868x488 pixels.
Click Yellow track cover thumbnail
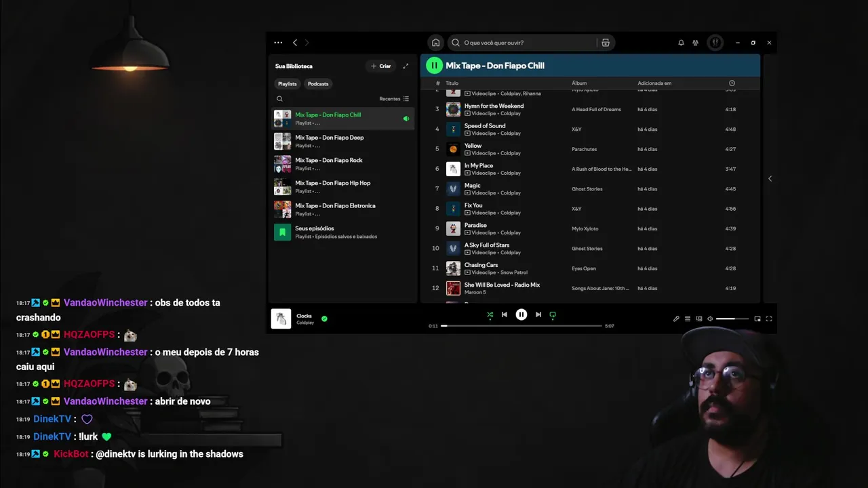point(453,149)
